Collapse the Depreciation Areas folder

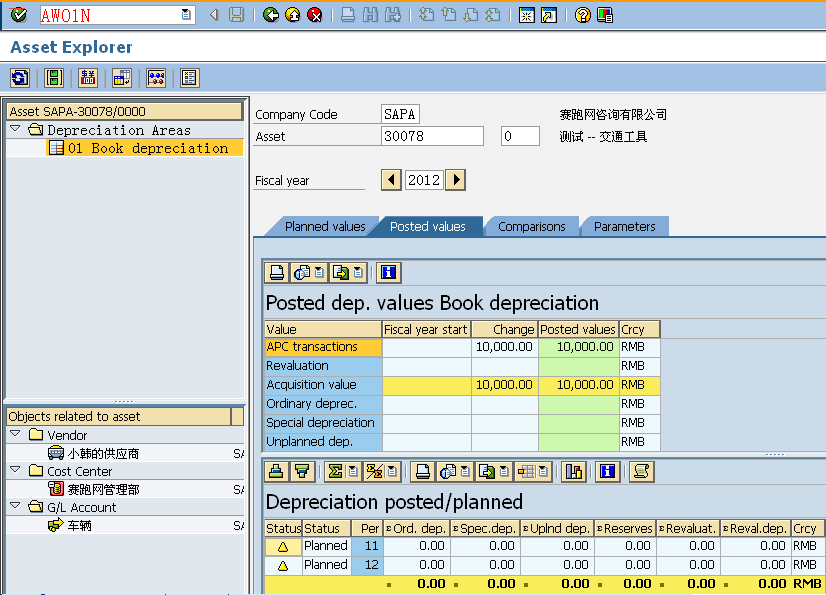coord(15,128)
